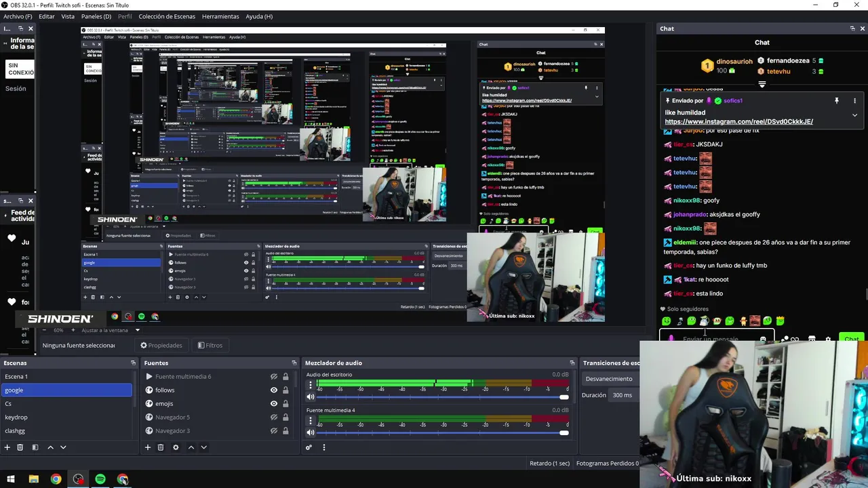The height and width of the screenshot is (488, 868).
Task: Undock the Escenas panel
Action: (x=133, y=363)
